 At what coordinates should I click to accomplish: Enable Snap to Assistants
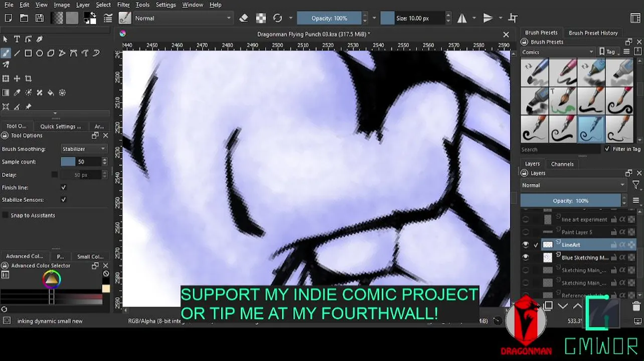coord(6,215)
